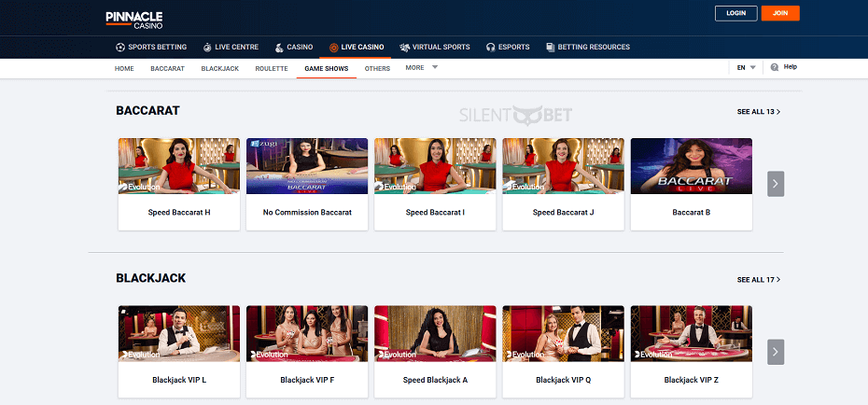Click the Speed Baccarat J title text
The height and width of the screenshot is (405, 868).
coord(563,213)
